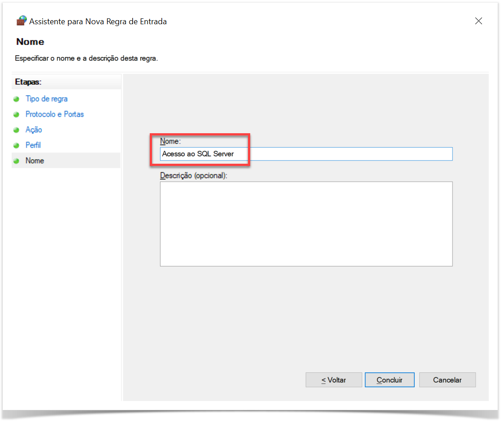The image size is (504, 423).
Task: Click the green bullet beside Perfil
Action: click(x=17, y=145)
